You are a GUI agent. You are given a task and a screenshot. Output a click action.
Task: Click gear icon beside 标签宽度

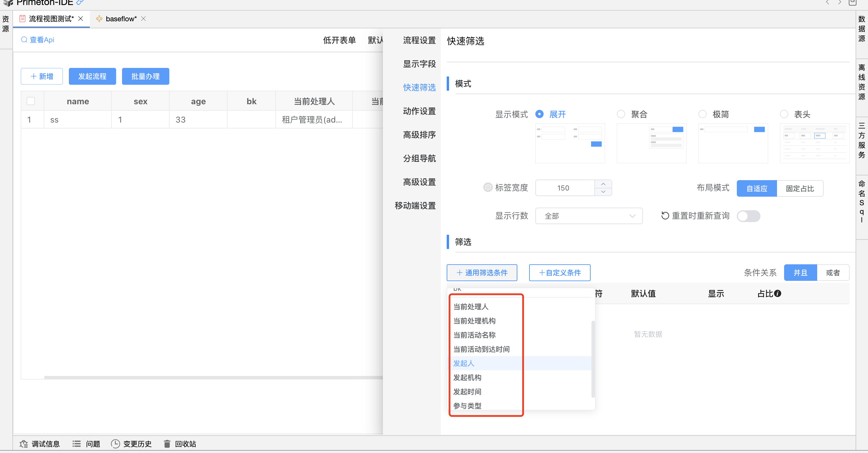point(487,187)
